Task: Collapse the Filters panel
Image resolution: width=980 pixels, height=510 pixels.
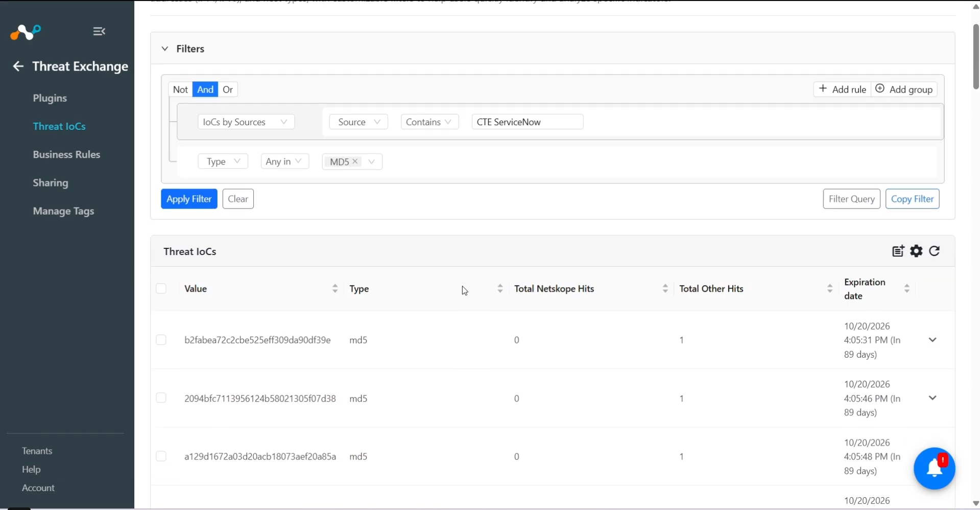Action: [165, 49]
